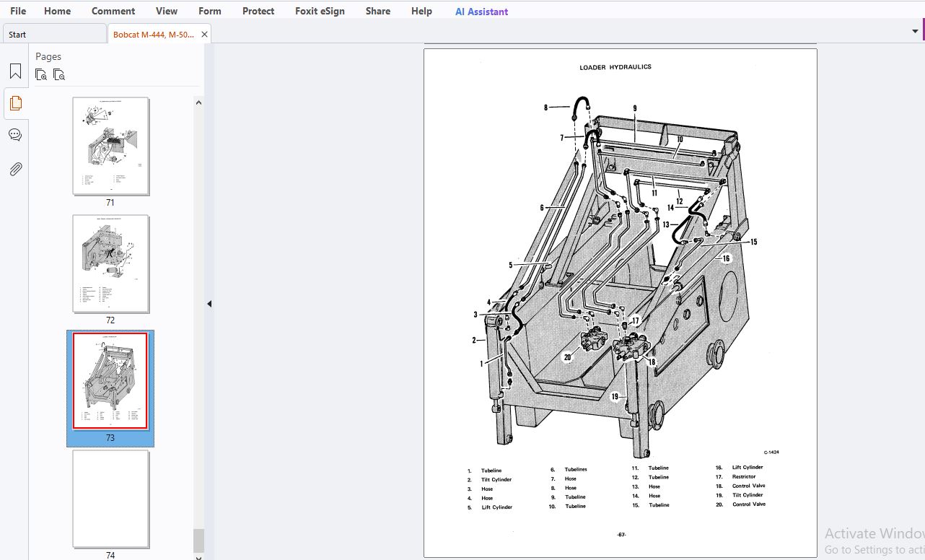Screen dimensions: 925x560
Task: Select page 73 thumbnail
Action: click(110, 381)
